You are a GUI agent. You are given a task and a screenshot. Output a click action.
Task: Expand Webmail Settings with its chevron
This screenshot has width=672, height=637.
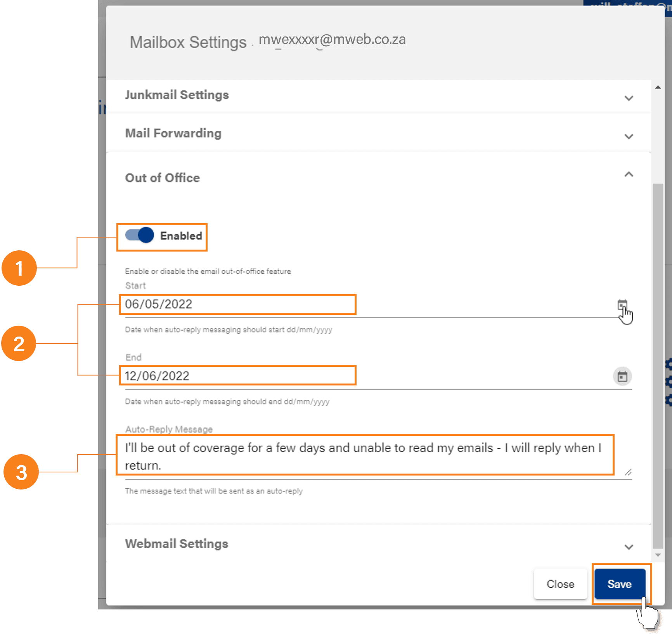(629, 547)
